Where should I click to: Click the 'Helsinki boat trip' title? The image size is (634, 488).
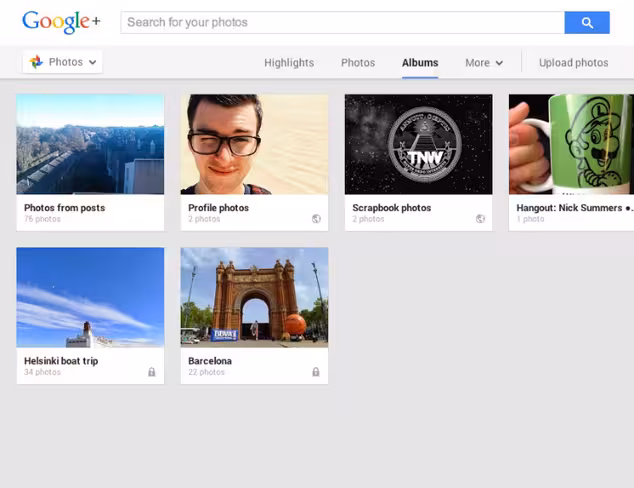[x=61, y=361]
